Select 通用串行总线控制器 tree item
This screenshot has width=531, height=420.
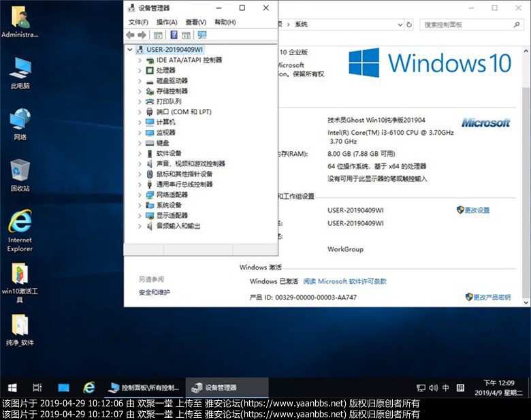(x=184, y=184)
